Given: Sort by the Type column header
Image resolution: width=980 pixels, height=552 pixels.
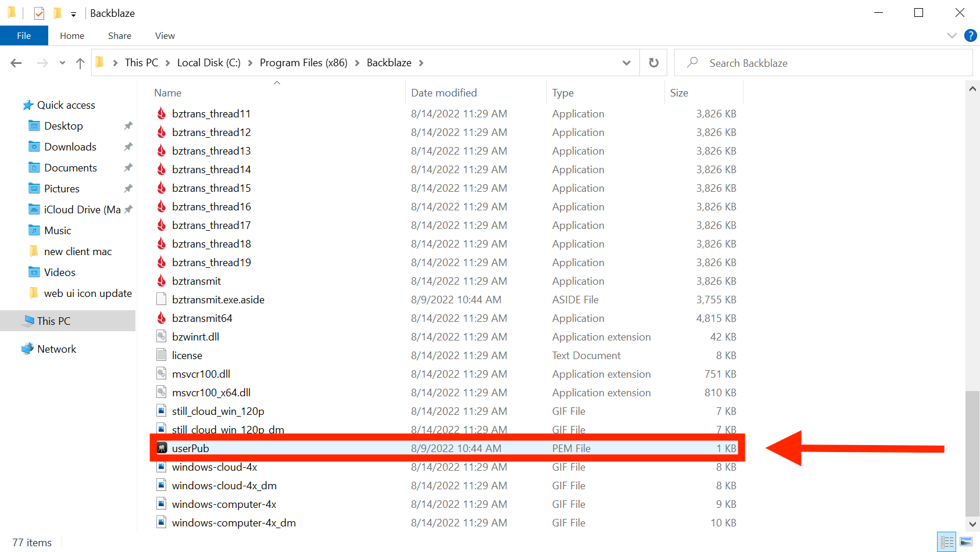Looking at the screenshot, I should pyautogui.click(x=563, y=93).
